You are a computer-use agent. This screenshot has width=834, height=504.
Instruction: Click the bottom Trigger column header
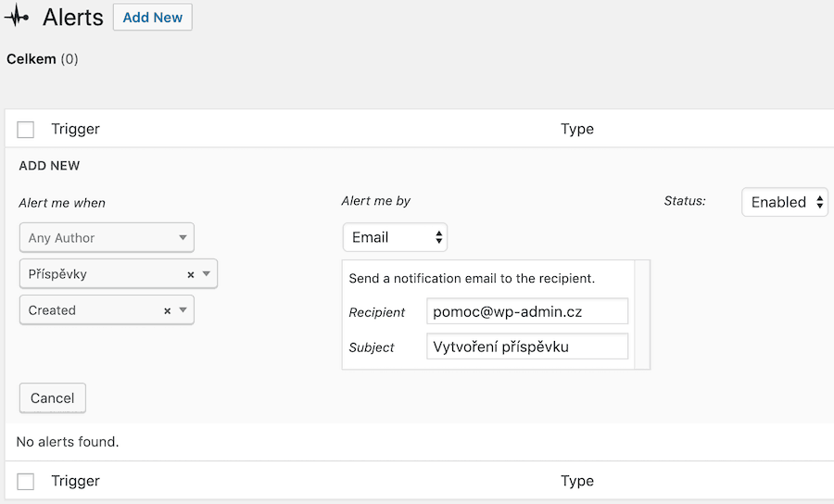click(x=76, y=481)
